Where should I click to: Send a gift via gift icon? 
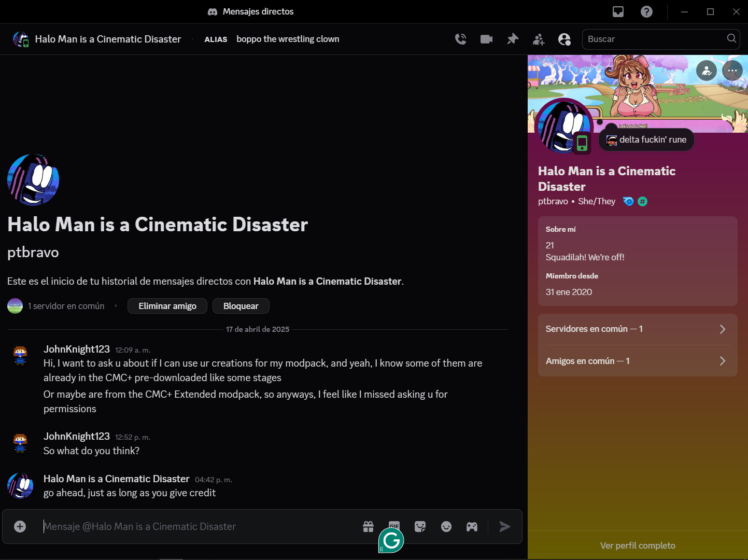(368, 527)
